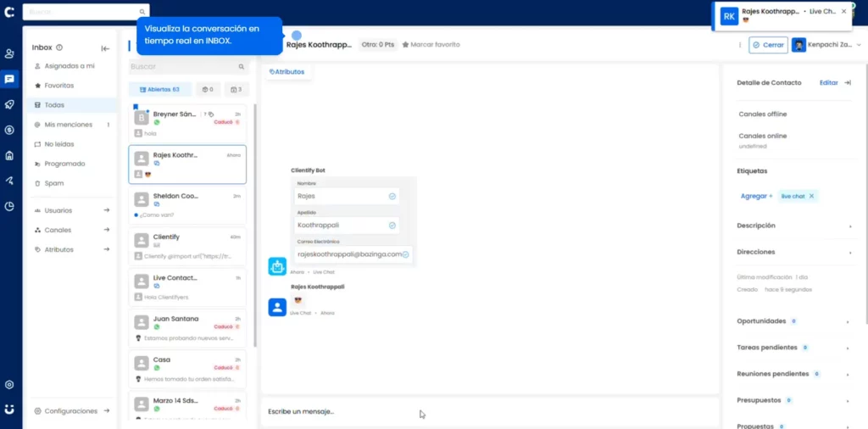Click the Clientify logo at top left
The width and height of the screenshot is (868, 429).
point(9,12)
